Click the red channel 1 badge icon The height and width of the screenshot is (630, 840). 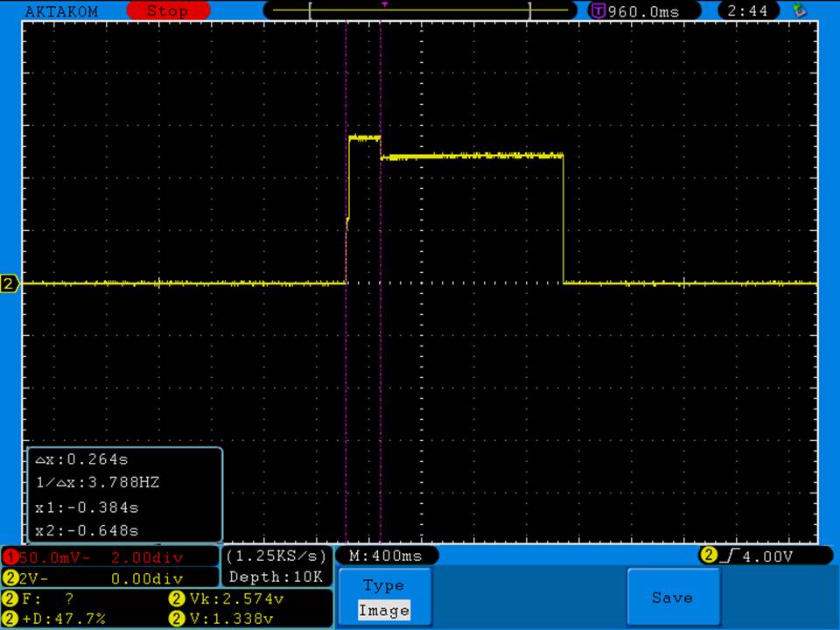(x=11, y=556)
